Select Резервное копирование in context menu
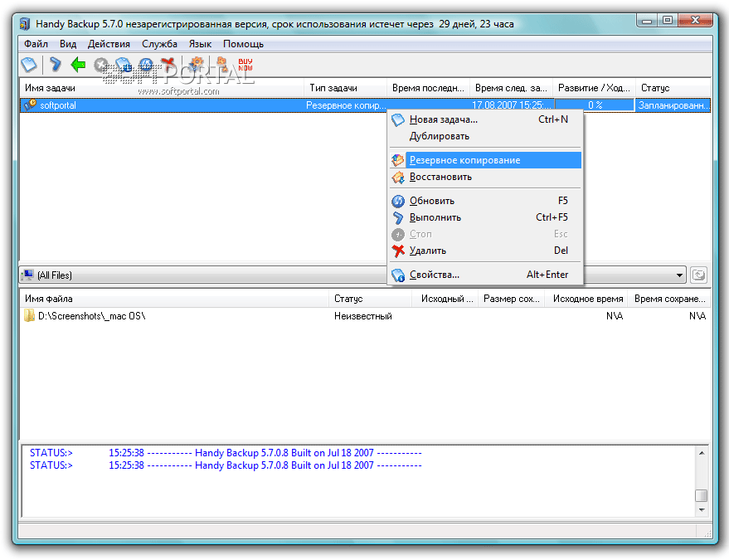Screen dimensions: 729x560 485,160
